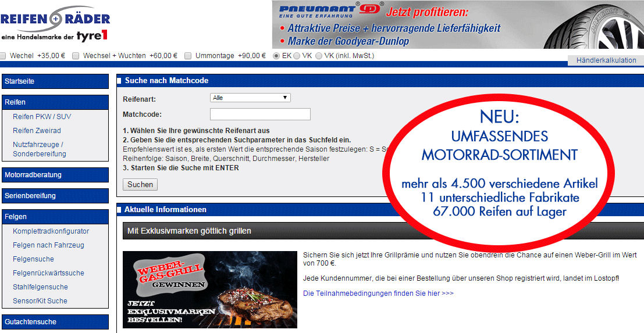Click the Wählen Sie Ihre gewünschte Reifenart text

196,131
